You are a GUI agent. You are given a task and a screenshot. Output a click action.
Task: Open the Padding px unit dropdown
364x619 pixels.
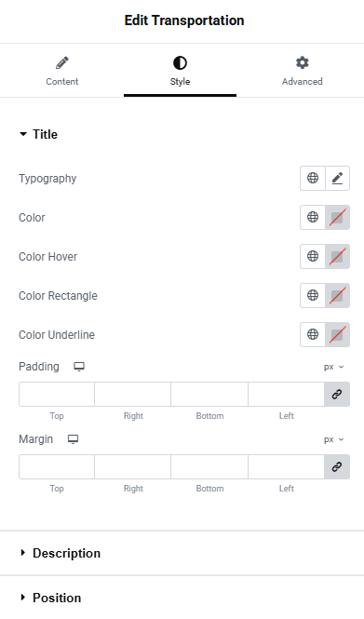[333, 367]
